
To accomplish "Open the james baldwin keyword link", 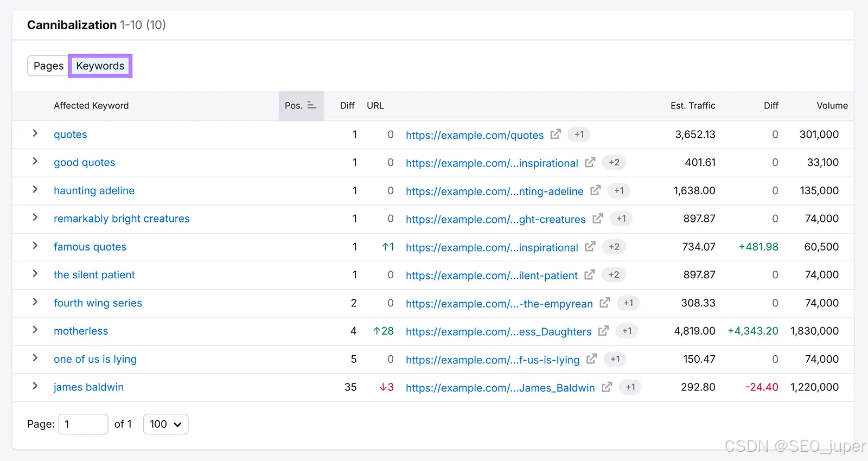I will [88, 387].
